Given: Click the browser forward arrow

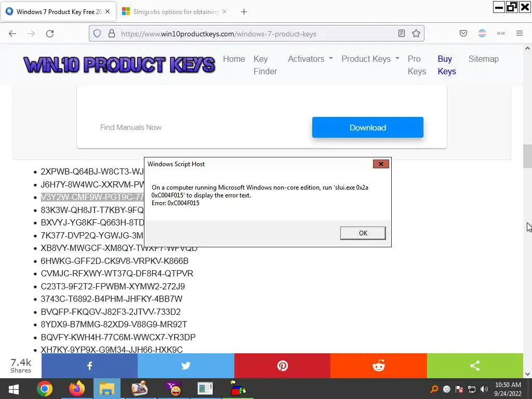Looking at the screenshot, I should coord(31,34).
